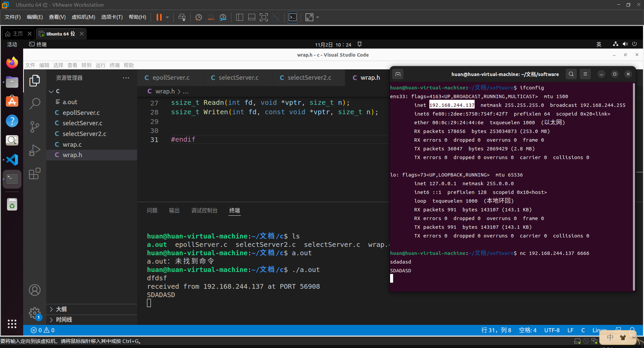The width and height of the screenshot is (644, 348).
Task: Revert the virtual machine to its snapshot
Action: pyautogui.click(x=211, y=17)
